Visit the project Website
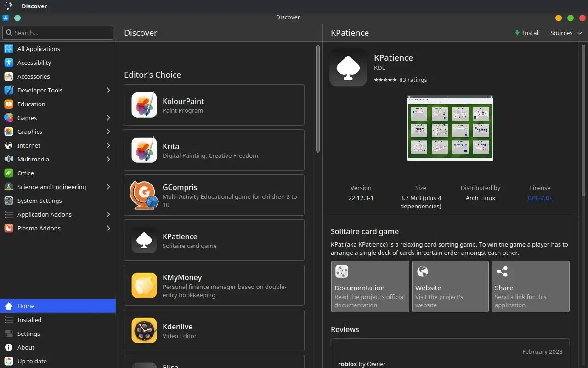Image resolution: width=588 pixels, height=368 pixels. (x=450, y=287)
